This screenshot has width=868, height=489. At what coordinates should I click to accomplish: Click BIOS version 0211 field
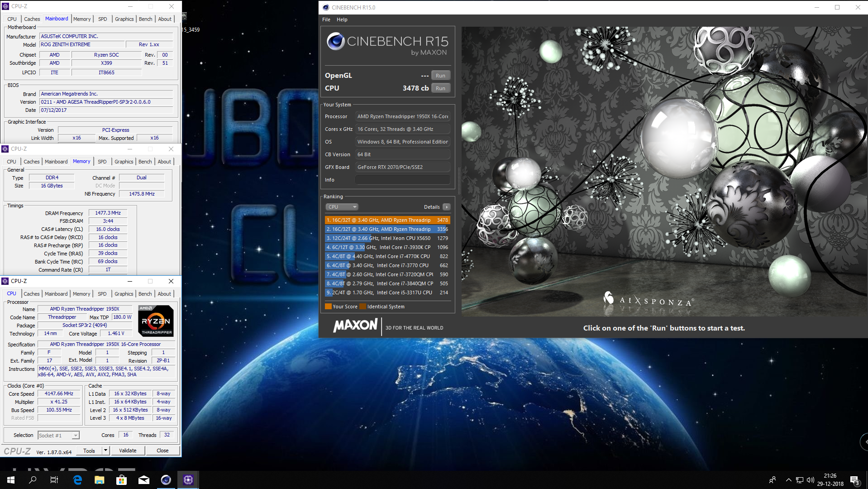tap(106, 102)
